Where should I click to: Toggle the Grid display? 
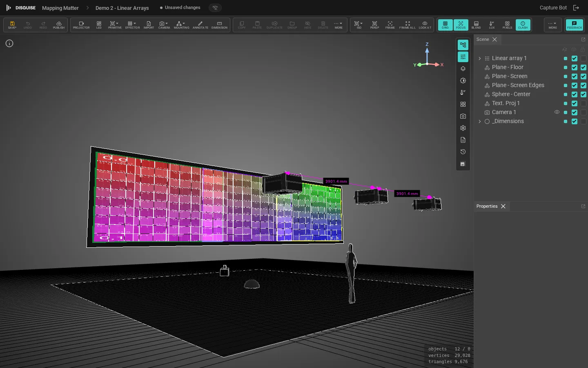coord(445,25)
